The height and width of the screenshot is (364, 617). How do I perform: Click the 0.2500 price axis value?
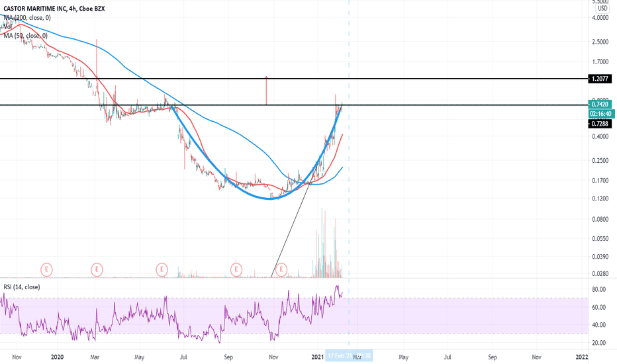point(600,161)
